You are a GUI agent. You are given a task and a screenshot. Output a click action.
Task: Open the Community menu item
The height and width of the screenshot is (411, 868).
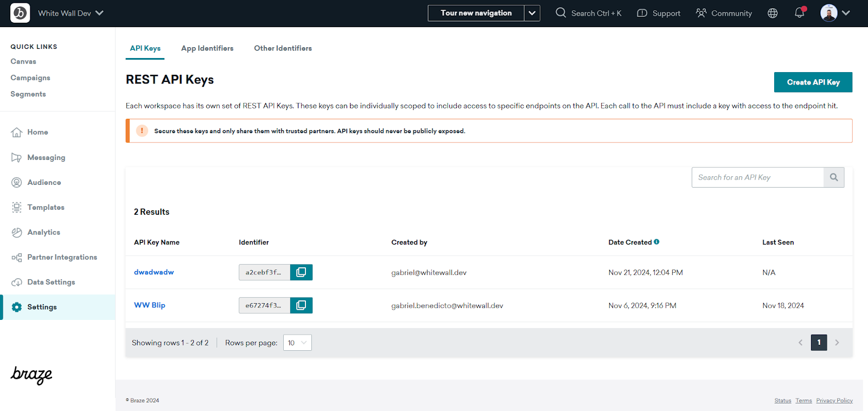(724, 13)
